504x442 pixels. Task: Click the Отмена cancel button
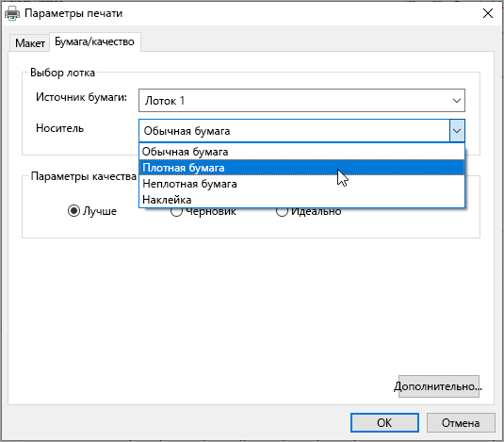(x=461, y=423)
